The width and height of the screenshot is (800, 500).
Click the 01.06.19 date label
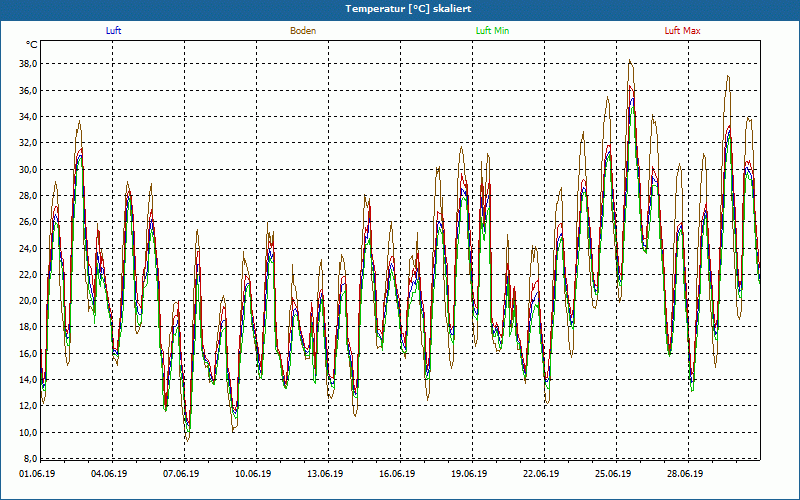[x=37, y=473]
